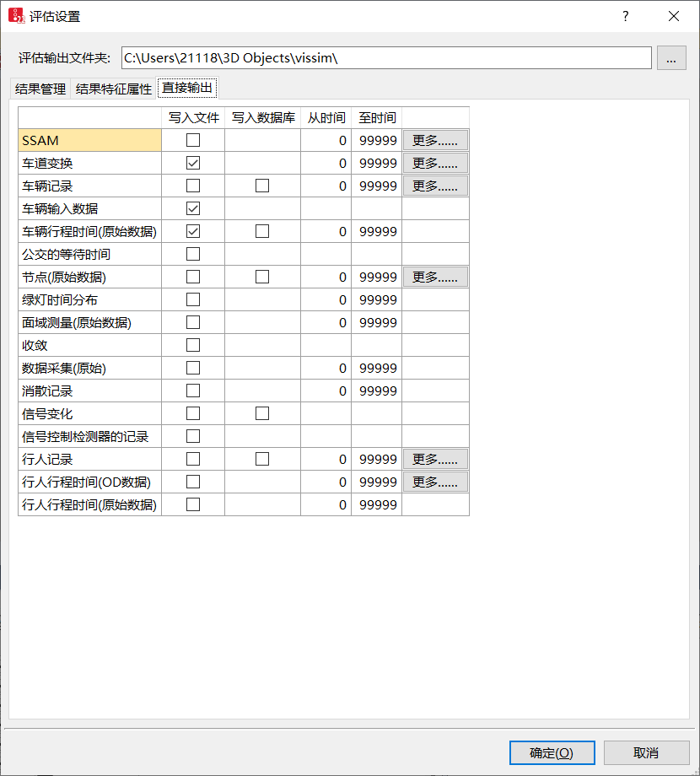
Task: Enable 写入数据库 for 车辆记录
Action: click(x=262, y=186)
